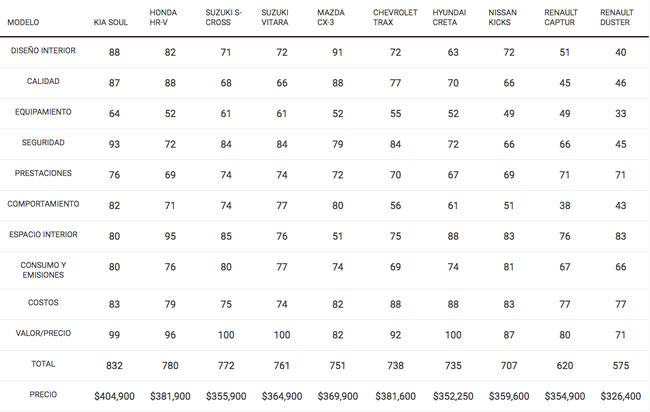Click Mazda CX-3 diseño interior score 91
Viewport: 650px width, 412px height.
pyautogui.click(x=337, y=52)
